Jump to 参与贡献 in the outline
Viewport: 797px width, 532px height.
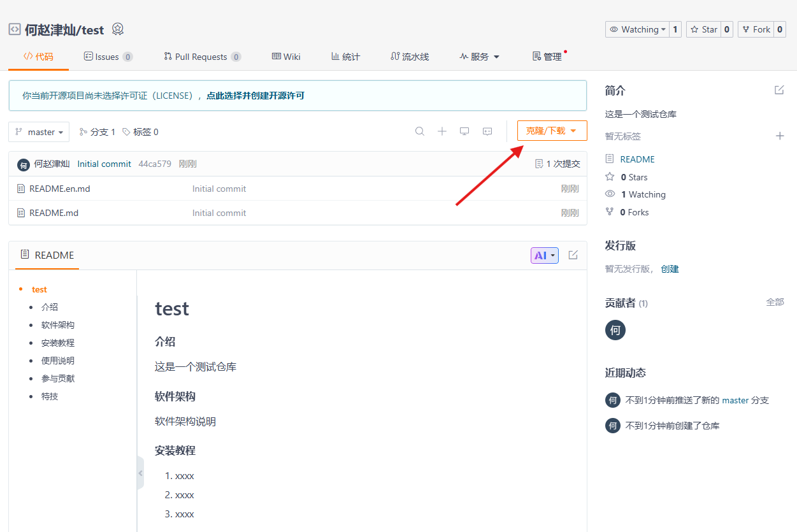click(58, 378)
